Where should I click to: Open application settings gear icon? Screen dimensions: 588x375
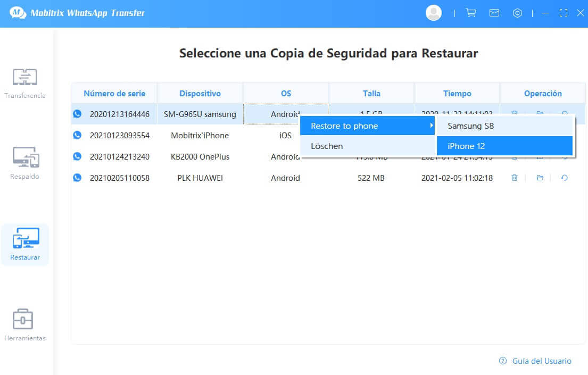point(517,12)
